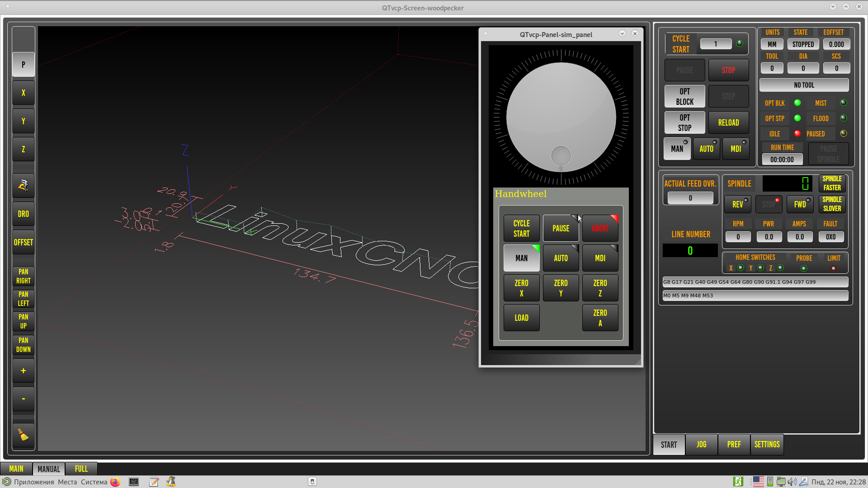Screen dimensions: 868x488
Task: Click the RELOAD button
Action: (x=728, y=122)
